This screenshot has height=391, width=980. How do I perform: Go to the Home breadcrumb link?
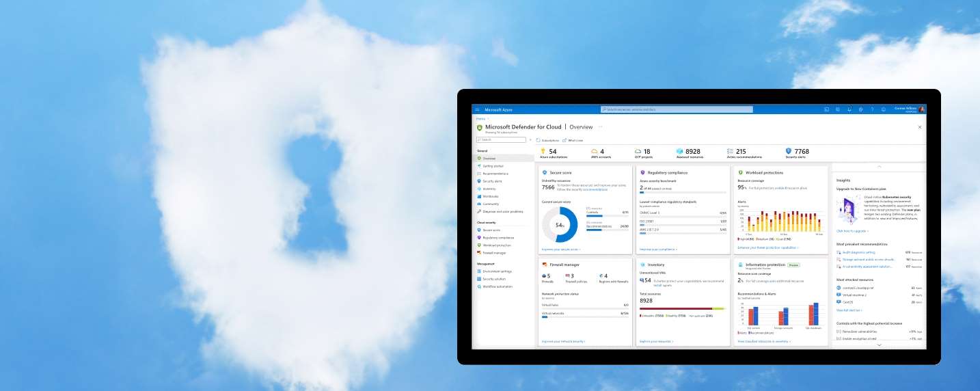(x=480, y=118)
